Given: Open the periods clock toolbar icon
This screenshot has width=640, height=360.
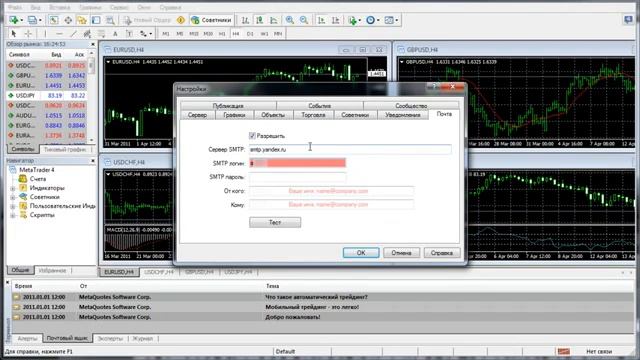Looking at the screenshot, I should pos(370,20).
